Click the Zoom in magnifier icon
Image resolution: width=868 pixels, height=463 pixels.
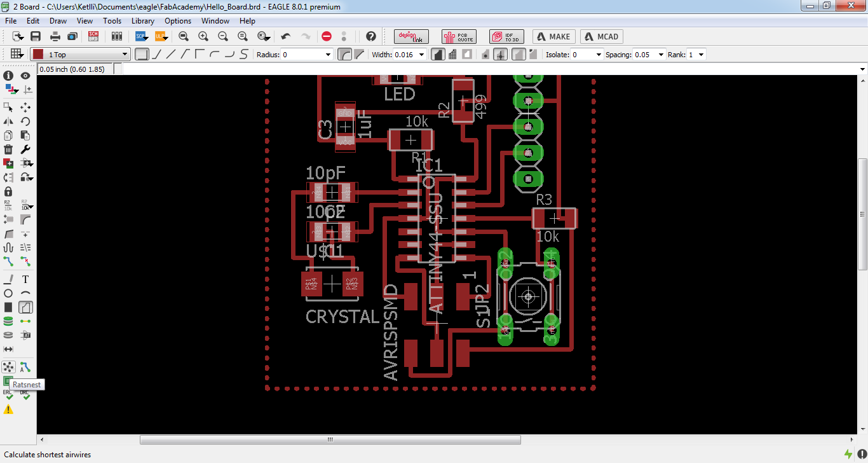[203, 36]
